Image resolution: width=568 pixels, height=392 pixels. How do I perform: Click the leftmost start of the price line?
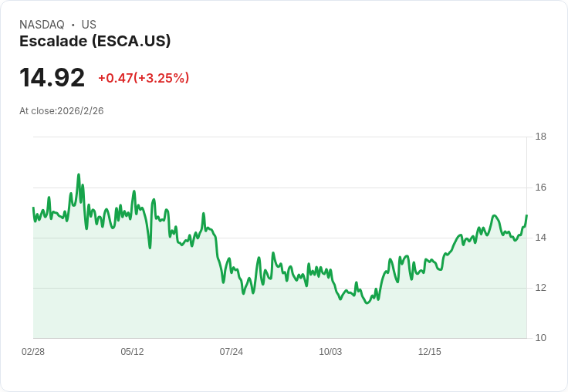pyautogui.click(x=33, y=208)
